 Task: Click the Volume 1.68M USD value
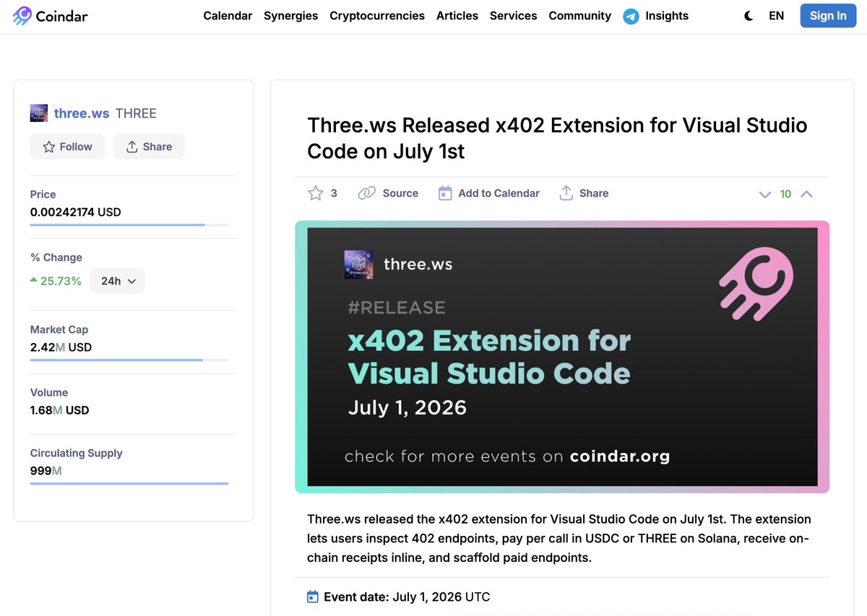point(59,410)
